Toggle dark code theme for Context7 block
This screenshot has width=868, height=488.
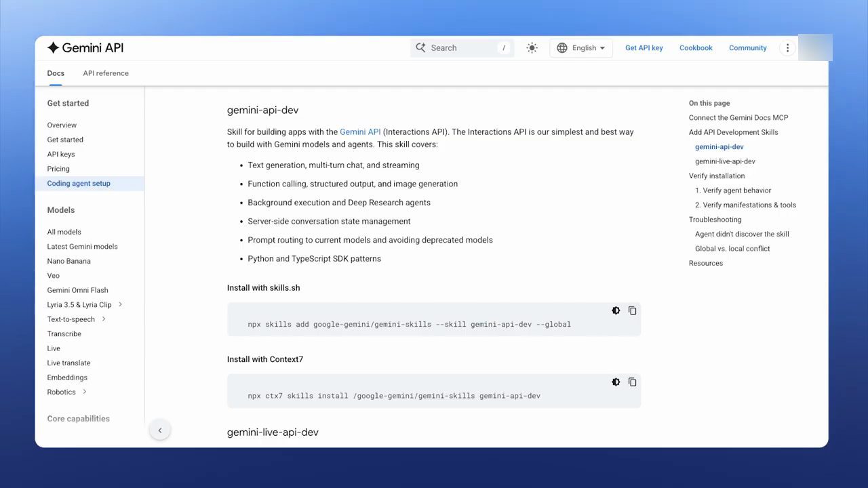pyautogui.click(x=616, y=382)
